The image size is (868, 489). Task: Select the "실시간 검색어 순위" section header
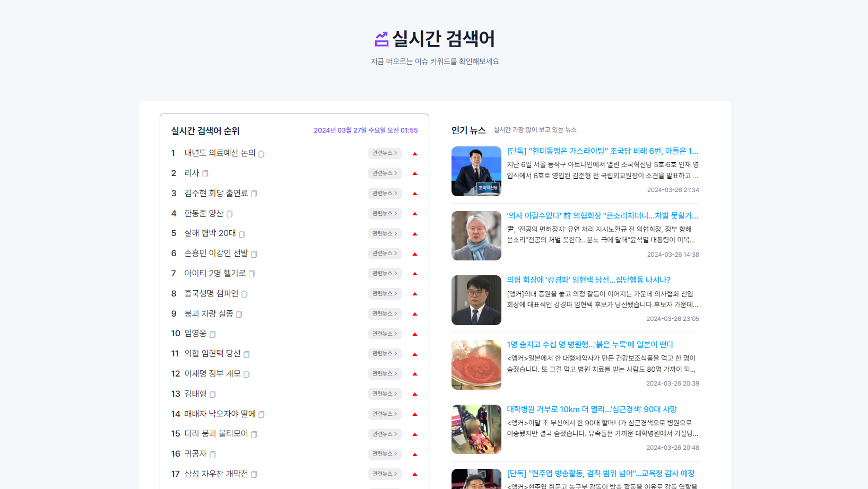click(x=205, y=131)
